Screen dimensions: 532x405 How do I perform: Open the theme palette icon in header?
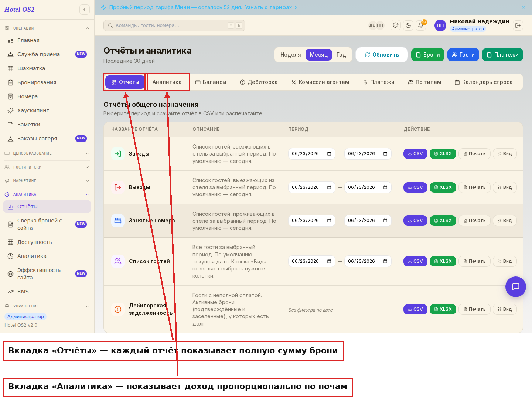pos(396,25)
